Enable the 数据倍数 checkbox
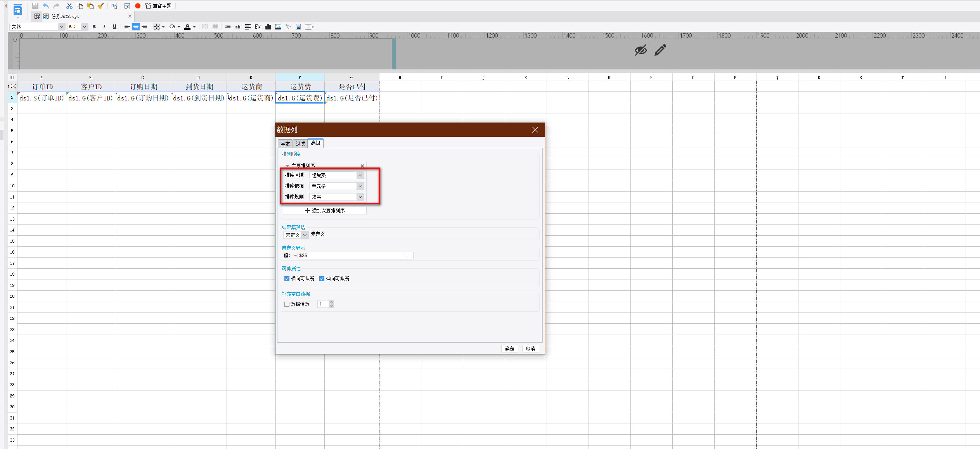This screenshot has width=980, height=449. (x=287, y=304)
